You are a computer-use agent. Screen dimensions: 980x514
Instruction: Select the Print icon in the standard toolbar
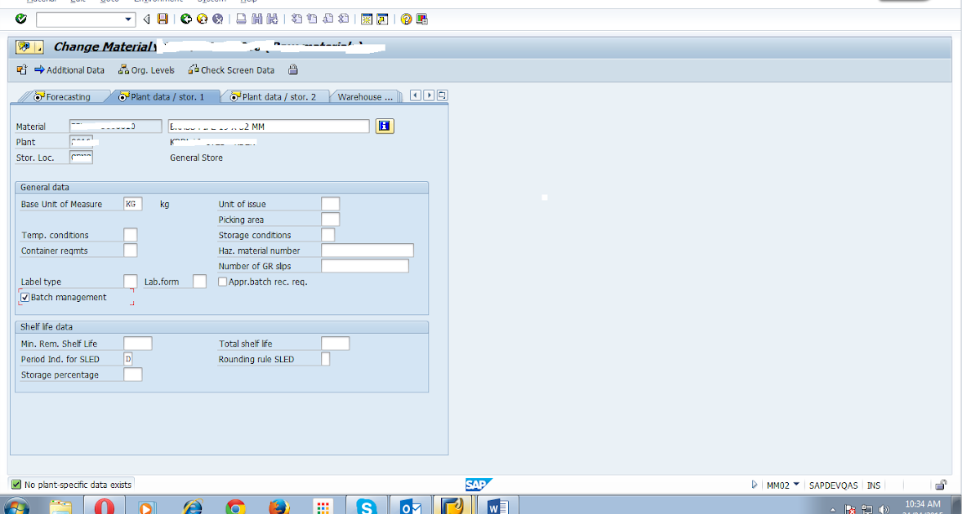coord(242,19)
